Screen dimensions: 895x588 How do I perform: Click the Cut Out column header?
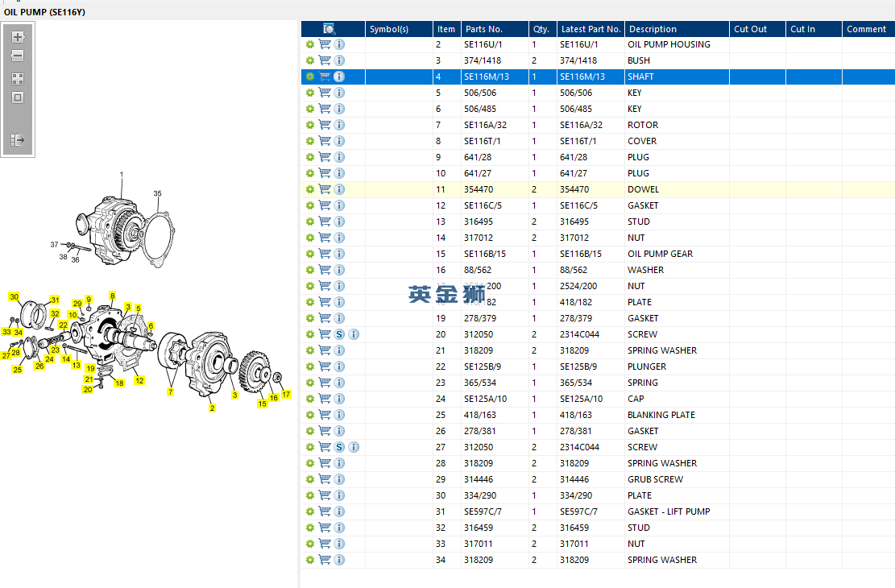pyautogui.click(x=757, y=29)
